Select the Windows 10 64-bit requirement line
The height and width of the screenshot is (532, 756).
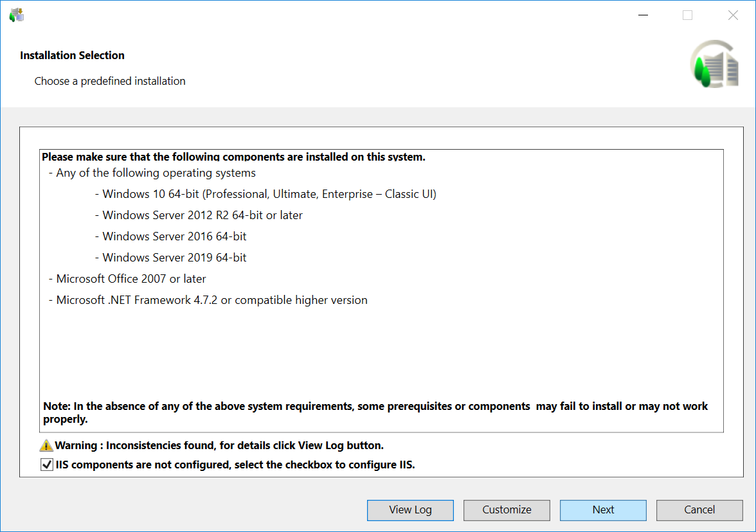269,194
